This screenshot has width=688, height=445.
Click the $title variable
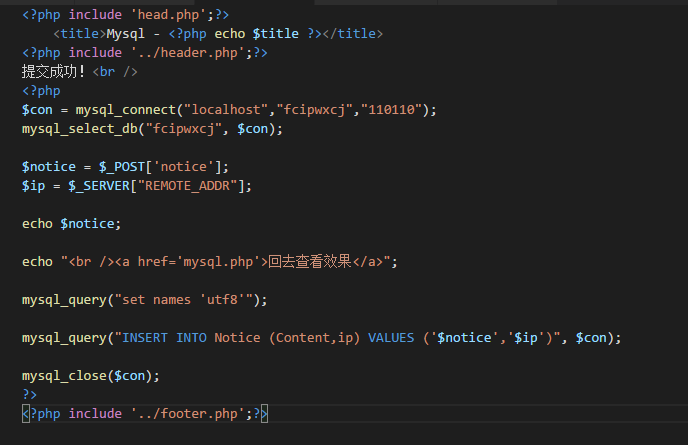click(276, 34)
